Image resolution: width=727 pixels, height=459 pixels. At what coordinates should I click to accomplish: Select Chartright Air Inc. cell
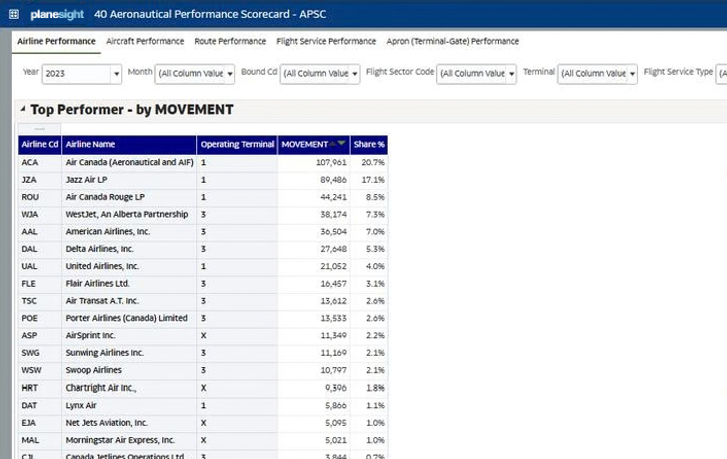coord(129,388)
